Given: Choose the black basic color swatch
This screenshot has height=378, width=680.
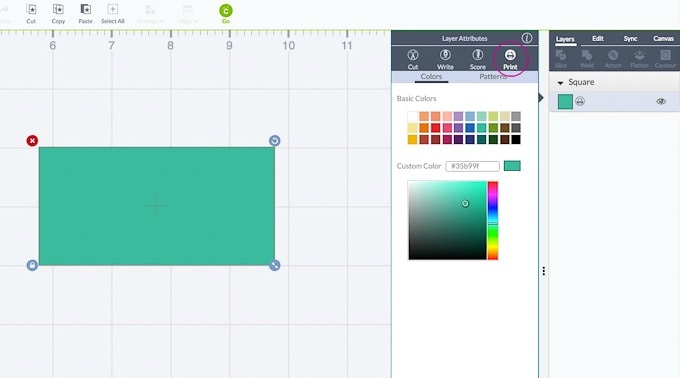Looking at the screenshot, I should click(516, 140).
